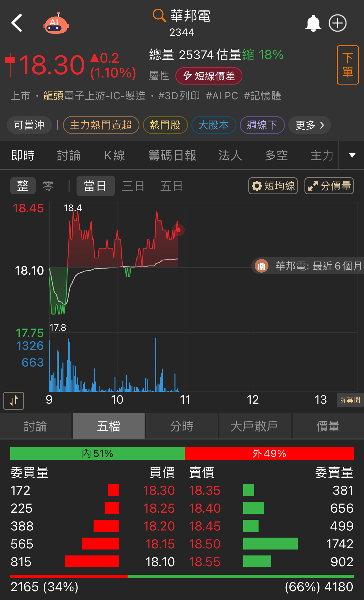The height and width of the screenshot is (600, 364).
Task: Select bid price 18.10
Action: pos(160,562)
